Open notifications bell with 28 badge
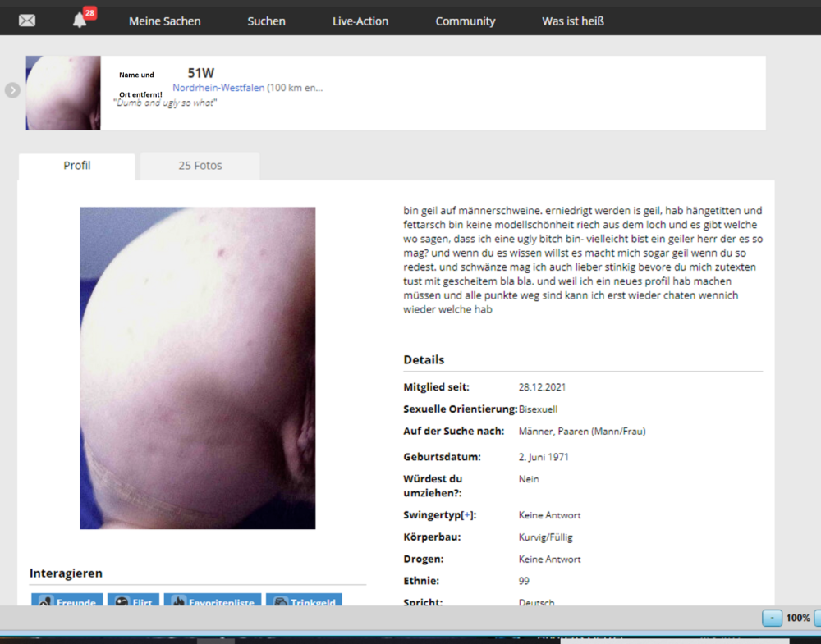The width and height of the screenshot is (821, 644). pos(80,21)
